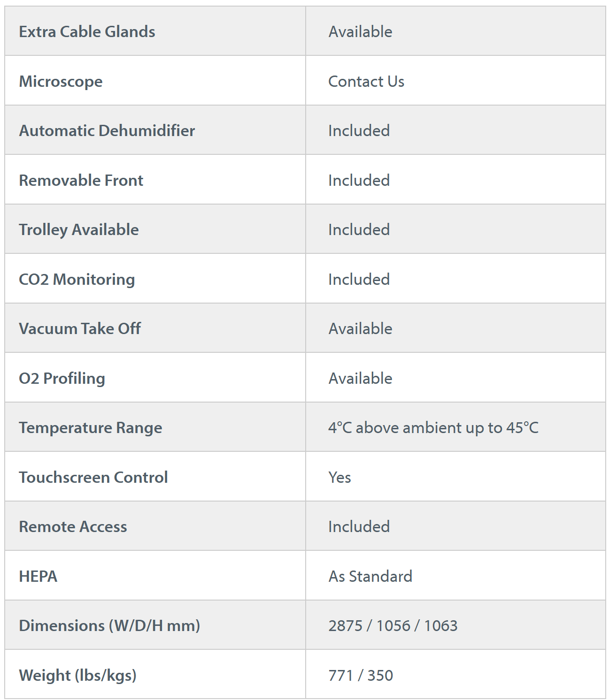Click the Vacuum Take Off label
The width and height of the screenshot is (609, 700).
coord(79,328)
